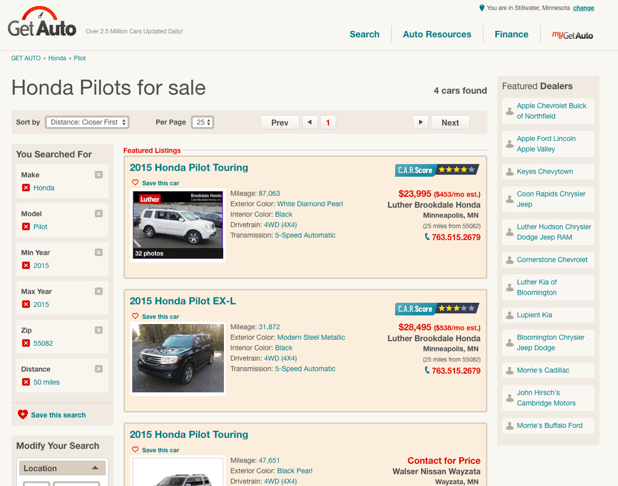Image resolution: width=618 pixels, height=486 pixels.
Task: Clear Make section gray X box
Action: click(x=99, y=175)
